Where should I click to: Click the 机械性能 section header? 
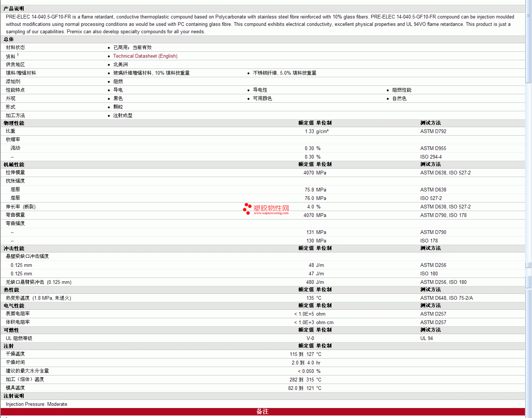point(14,165)
